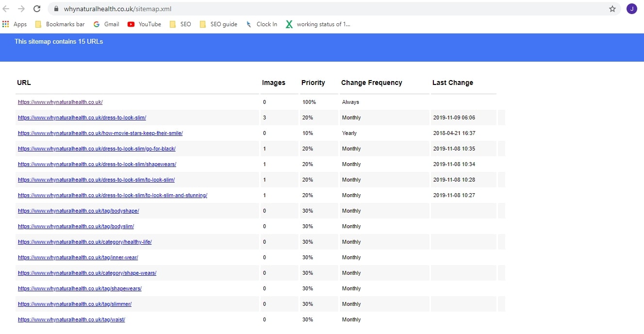Click the profile avatar J

click(x=632, y=8)
